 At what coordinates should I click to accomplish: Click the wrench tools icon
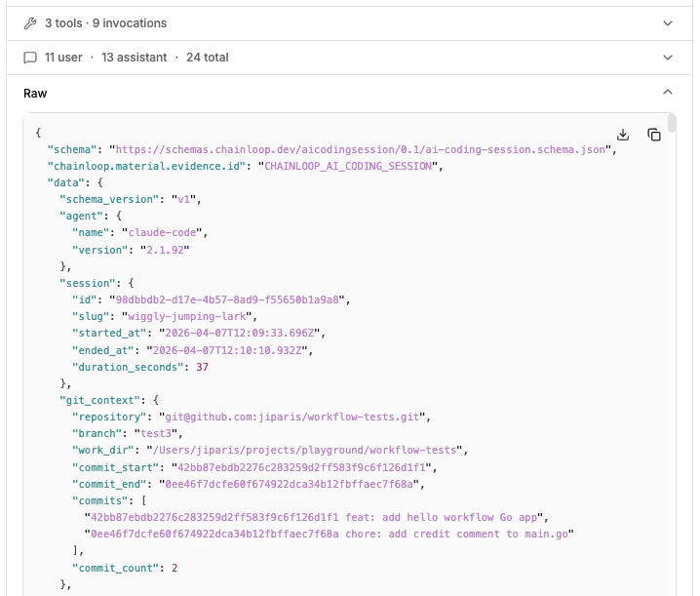coord(30,23)
